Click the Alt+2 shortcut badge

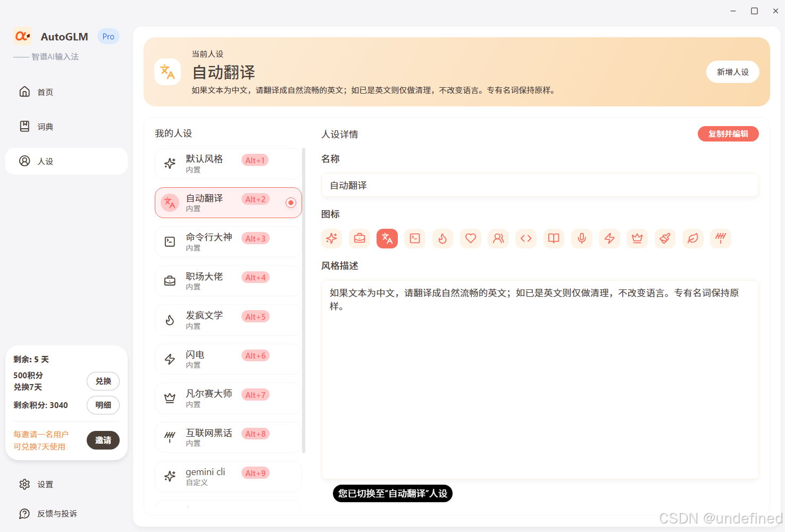click(x=255, y=199)
